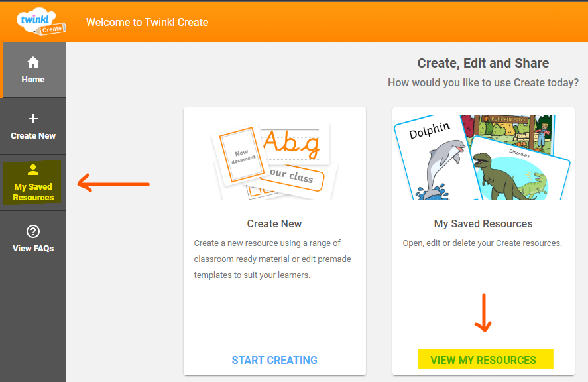Open the Home sidebar label
The width and height of the screenshot is (588, 382).
[33, 80]
